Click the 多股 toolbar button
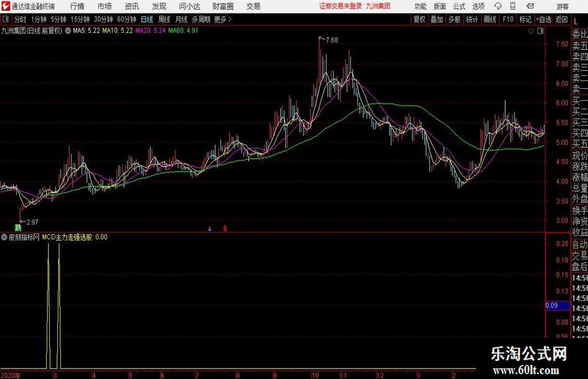This screenshot has width=588, height=379. (x=454, y=19)
